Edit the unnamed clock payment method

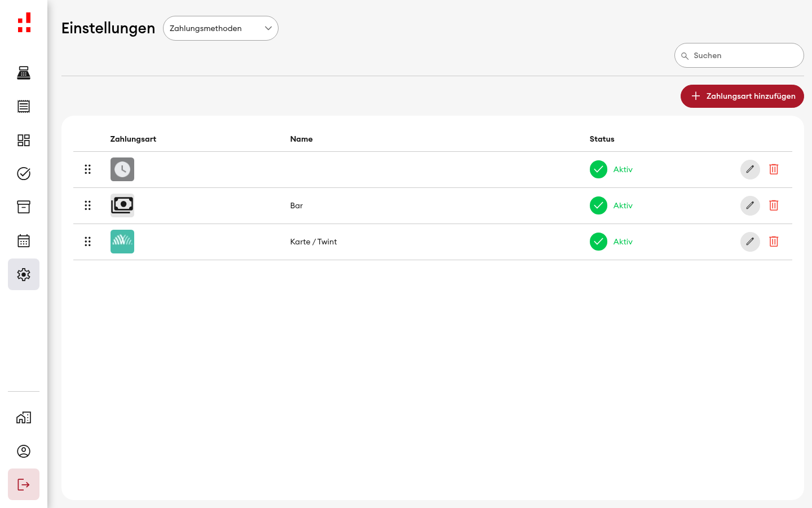coord(750,169)
